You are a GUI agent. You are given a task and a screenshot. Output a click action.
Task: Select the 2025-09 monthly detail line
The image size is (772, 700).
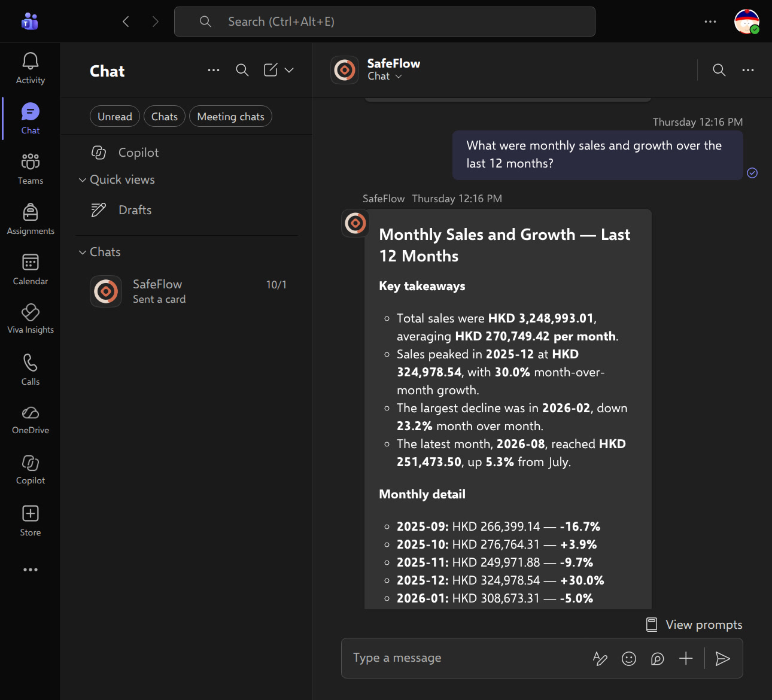click(498, 526)
